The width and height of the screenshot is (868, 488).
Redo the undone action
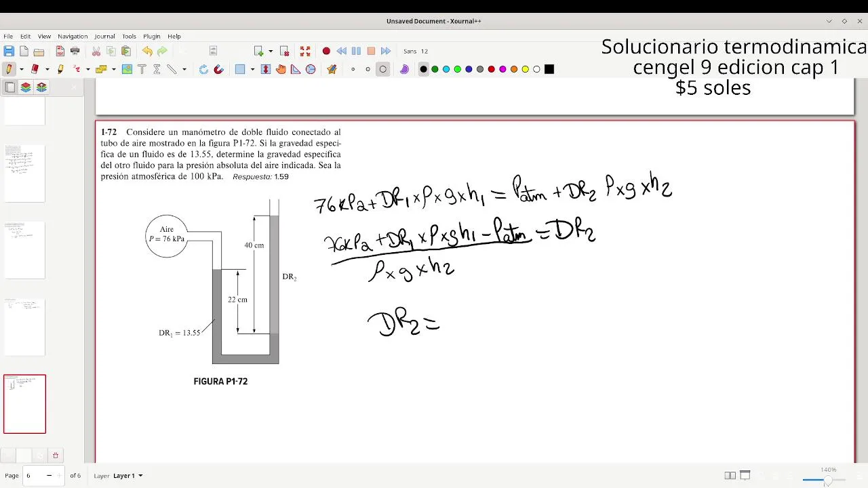click(162, 51)
